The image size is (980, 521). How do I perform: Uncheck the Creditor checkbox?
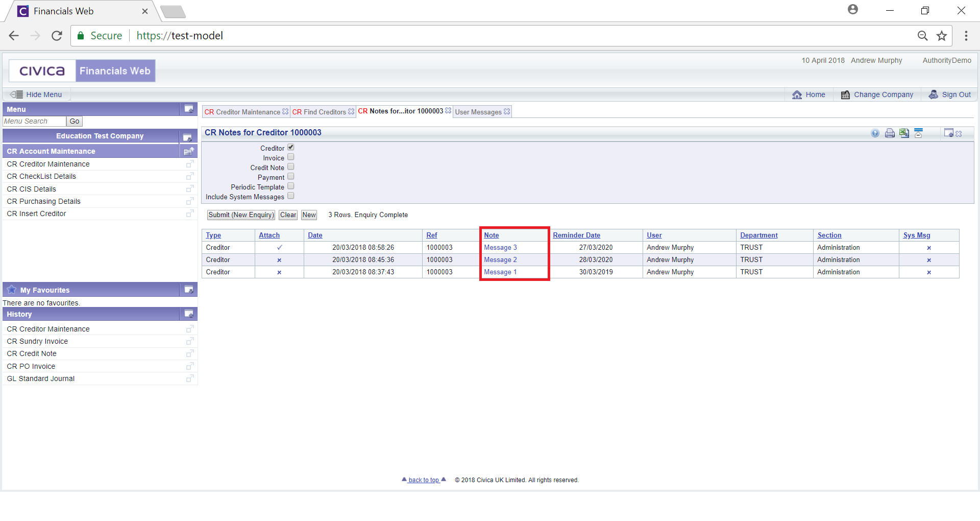[291, 148]
